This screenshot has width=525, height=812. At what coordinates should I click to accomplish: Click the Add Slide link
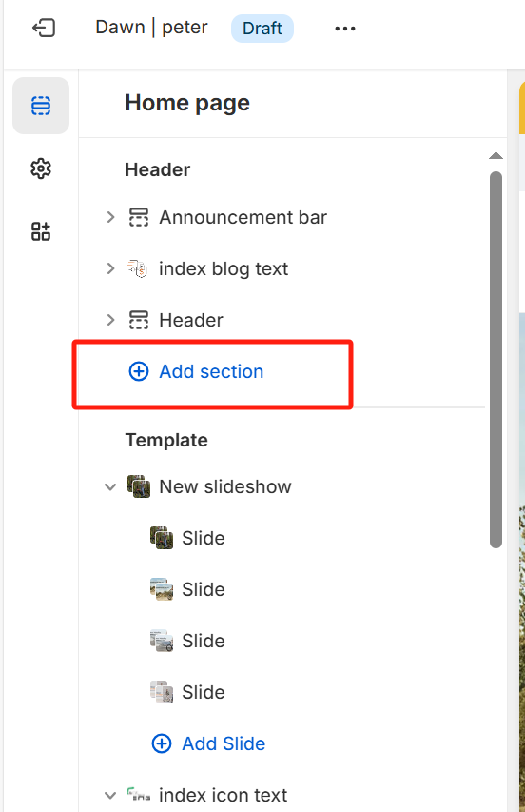[208, 743]
